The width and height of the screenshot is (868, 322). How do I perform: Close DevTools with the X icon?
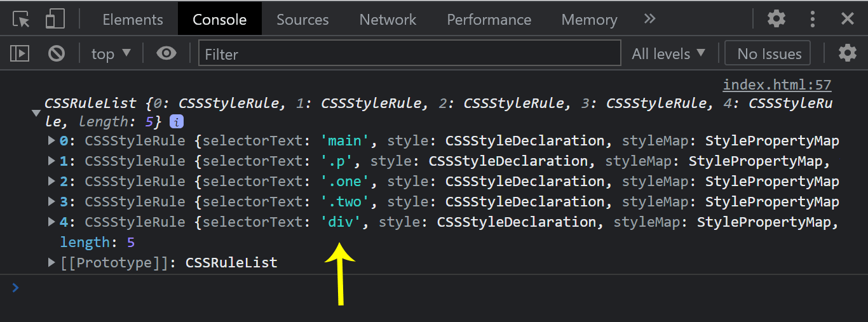pos(848,19)
